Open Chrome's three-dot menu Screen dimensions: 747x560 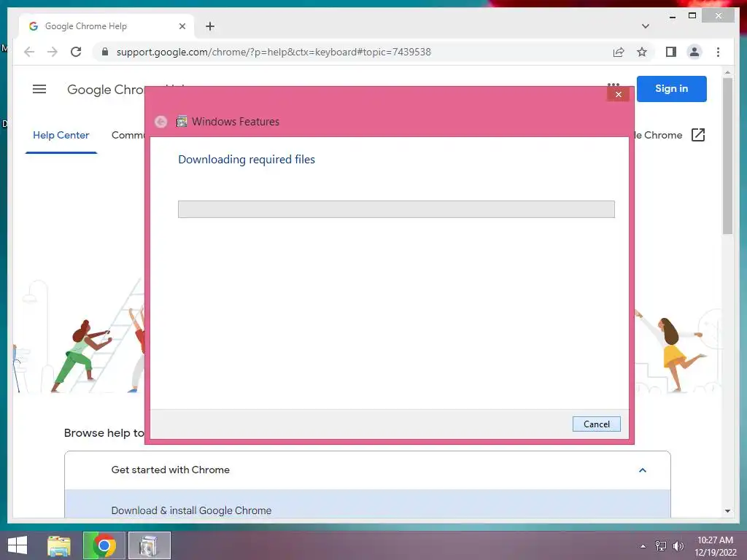[718, 52]
